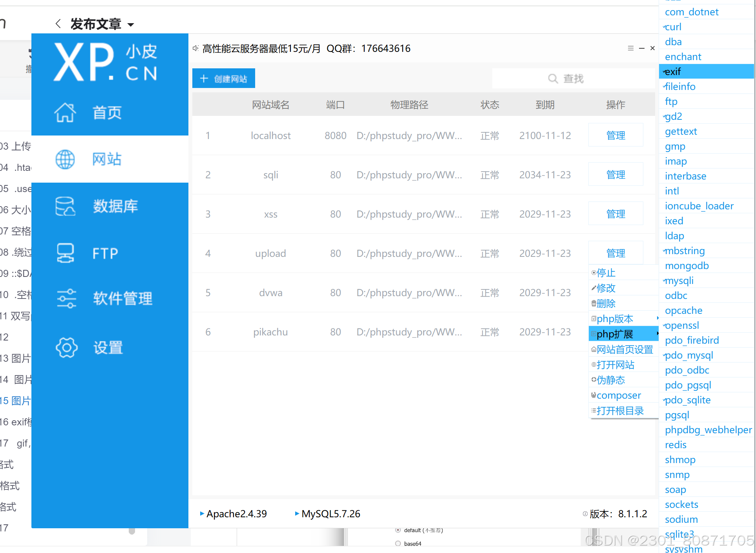Screen dimensions: 756x553
Task: Toggle the redis extension on
Action: (x=676, y=445)
